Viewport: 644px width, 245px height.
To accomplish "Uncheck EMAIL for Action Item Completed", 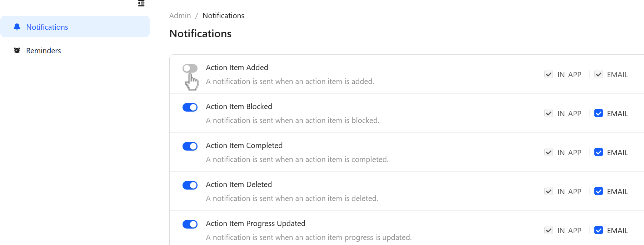I will 598,152.
